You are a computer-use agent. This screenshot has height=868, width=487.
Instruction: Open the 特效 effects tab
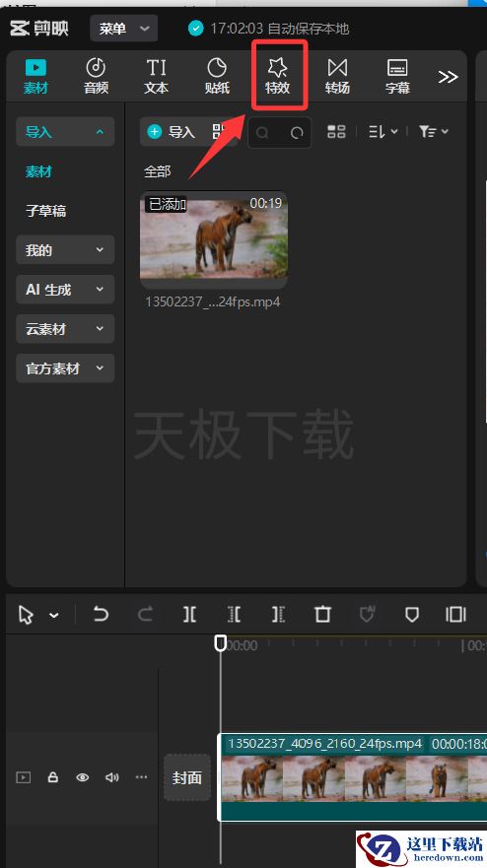(278, 77)
